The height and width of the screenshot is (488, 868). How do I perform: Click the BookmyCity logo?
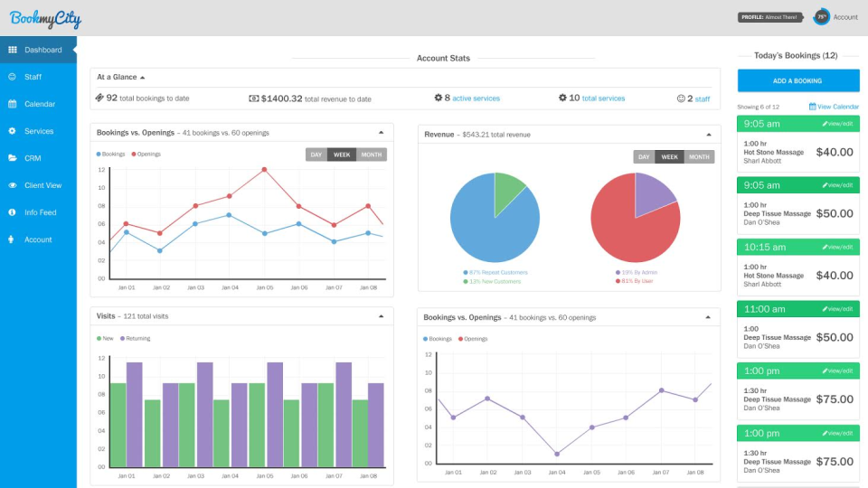coord(45,19)
